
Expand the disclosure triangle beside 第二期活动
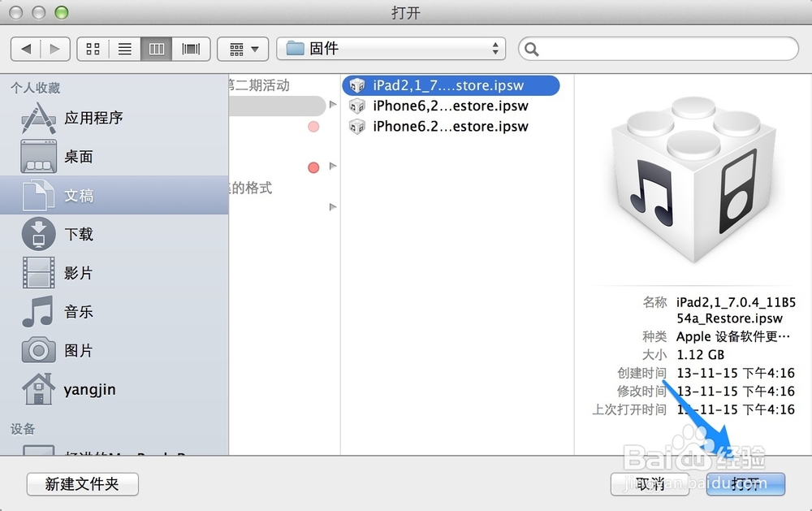332,104
